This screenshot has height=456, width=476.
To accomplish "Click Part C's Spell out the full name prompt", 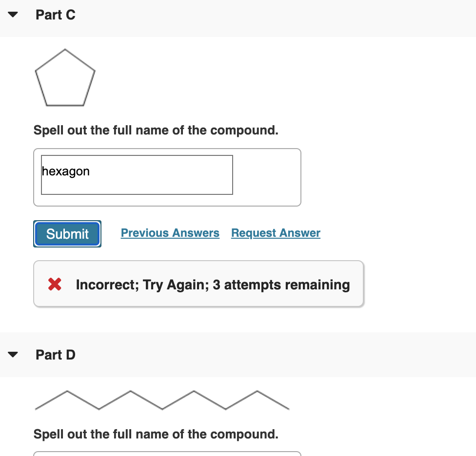I will (x=156, y=130).
